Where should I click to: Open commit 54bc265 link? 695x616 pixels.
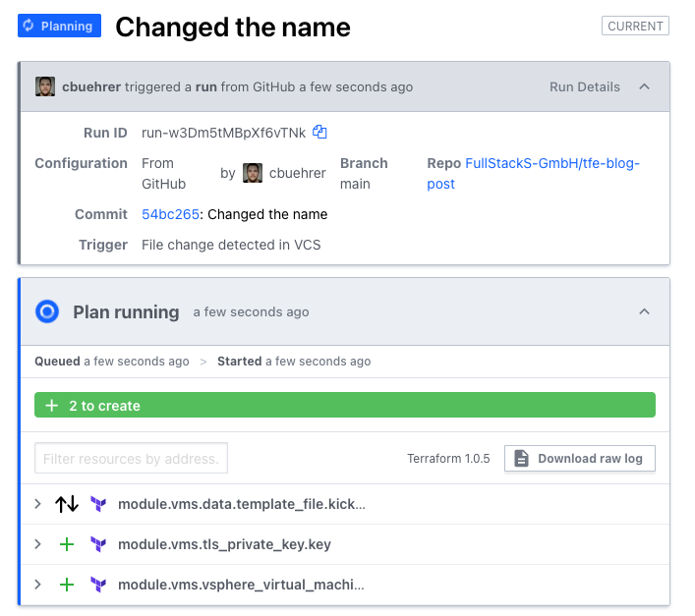(x=170, y=214)
